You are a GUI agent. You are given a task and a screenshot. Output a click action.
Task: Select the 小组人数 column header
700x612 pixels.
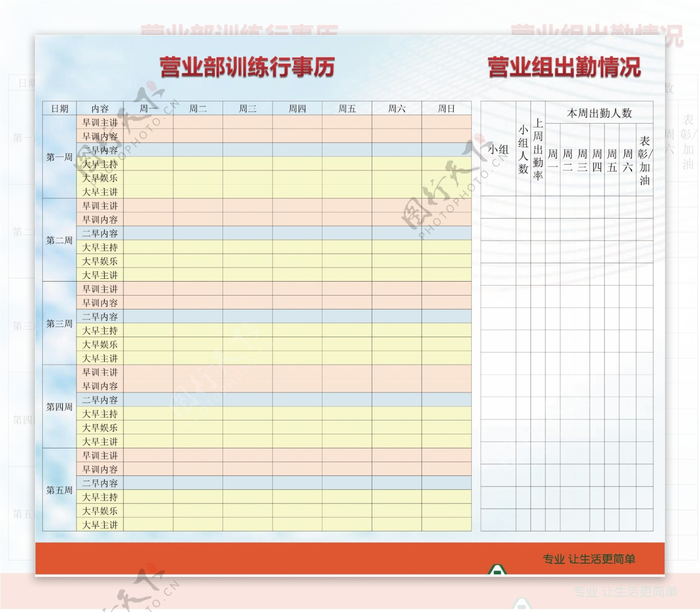point(523,149)
